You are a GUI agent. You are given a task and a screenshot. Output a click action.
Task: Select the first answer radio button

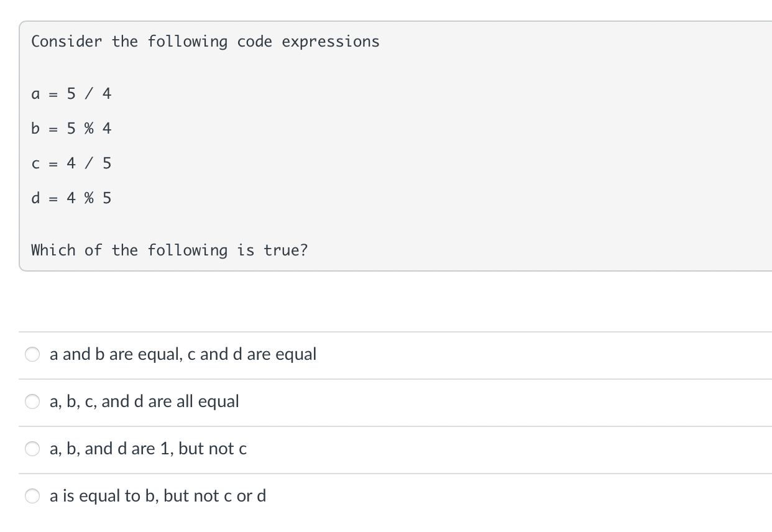tap(32, 354)
